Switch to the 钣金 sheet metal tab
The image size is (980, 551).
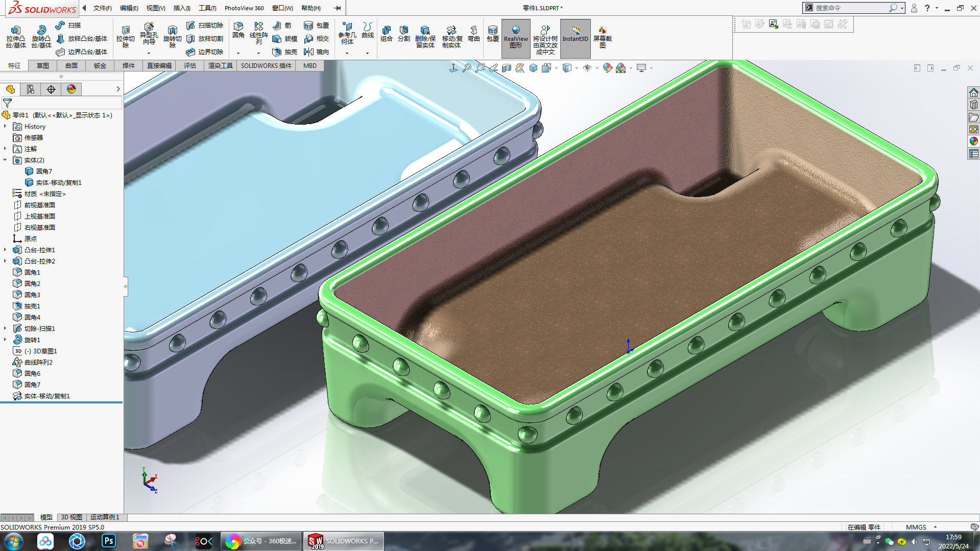[100, 65]
